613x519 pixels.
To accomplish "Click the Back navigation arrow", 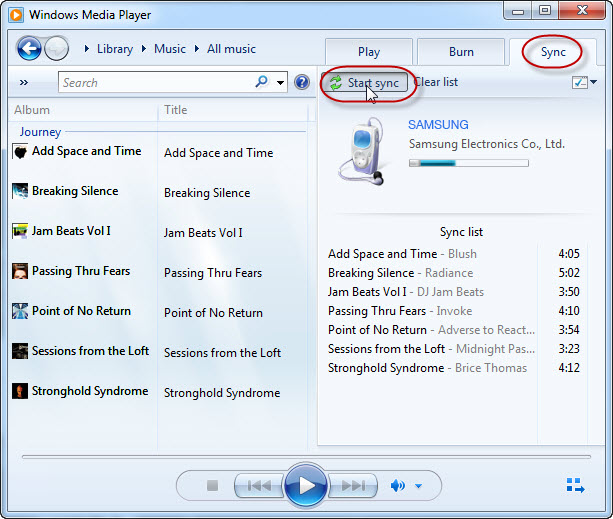I will 29,49.
